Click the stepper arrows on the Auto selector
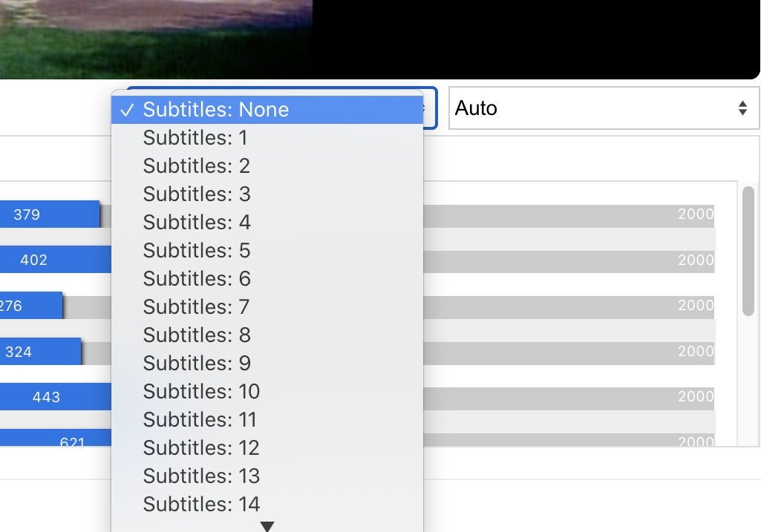The width and height of the screenshot is (761, 532). pos(742,108)
